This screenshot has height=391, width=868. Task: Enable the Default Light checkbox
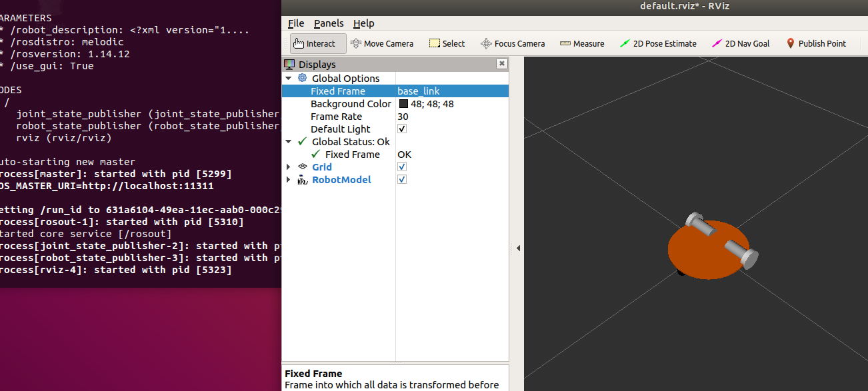click(401, 129)
